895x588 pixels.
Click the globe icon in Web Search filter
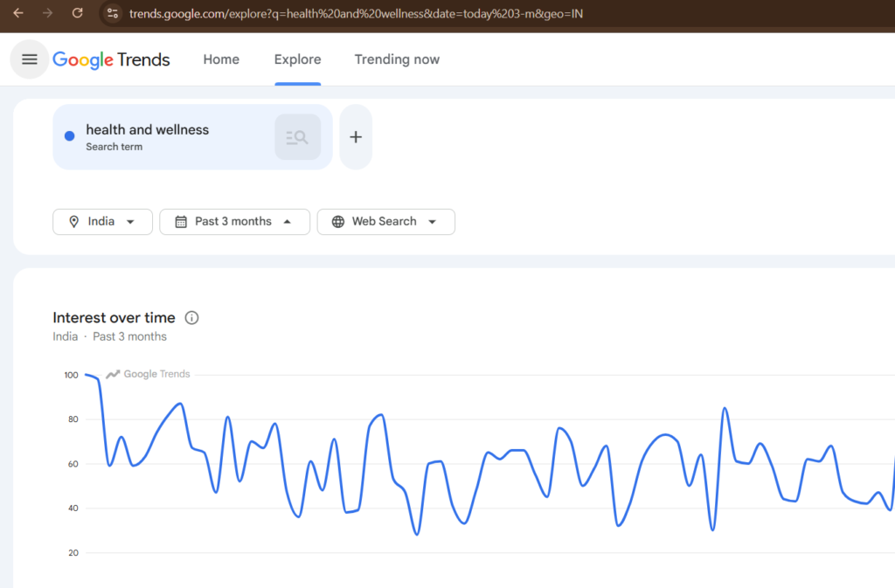(x=338, y=221)
